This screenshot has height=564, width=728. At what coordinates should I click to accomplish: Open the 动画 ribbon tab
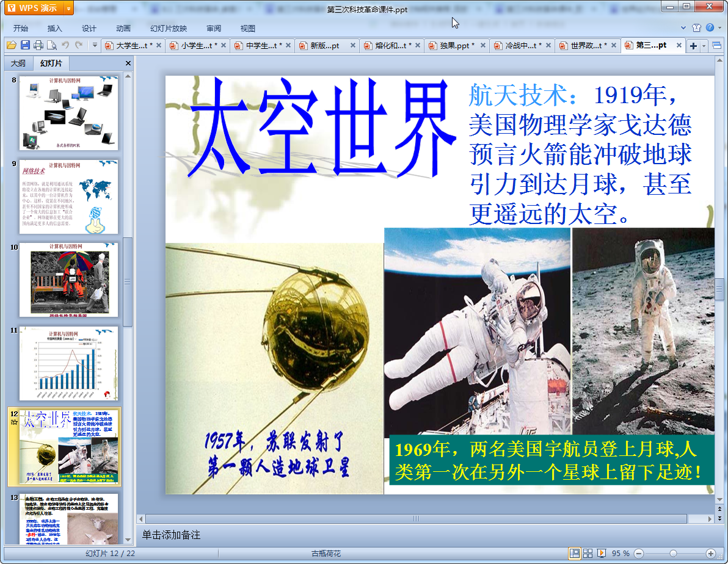[x=123, y=28]
